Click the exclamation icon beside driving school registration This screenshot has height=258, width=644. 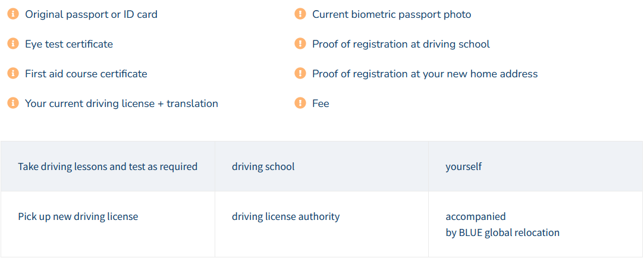(300, 43)
